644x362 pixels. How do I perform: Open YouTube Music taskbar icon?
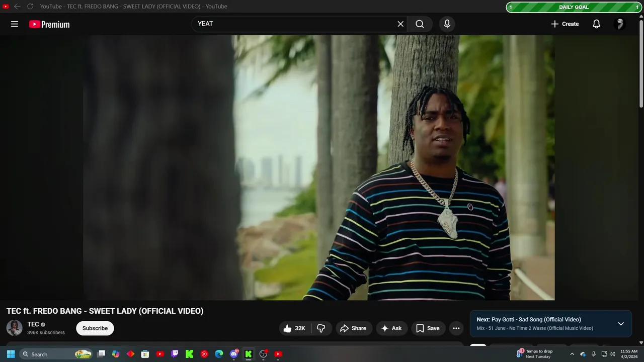click(x=204, y=354)
